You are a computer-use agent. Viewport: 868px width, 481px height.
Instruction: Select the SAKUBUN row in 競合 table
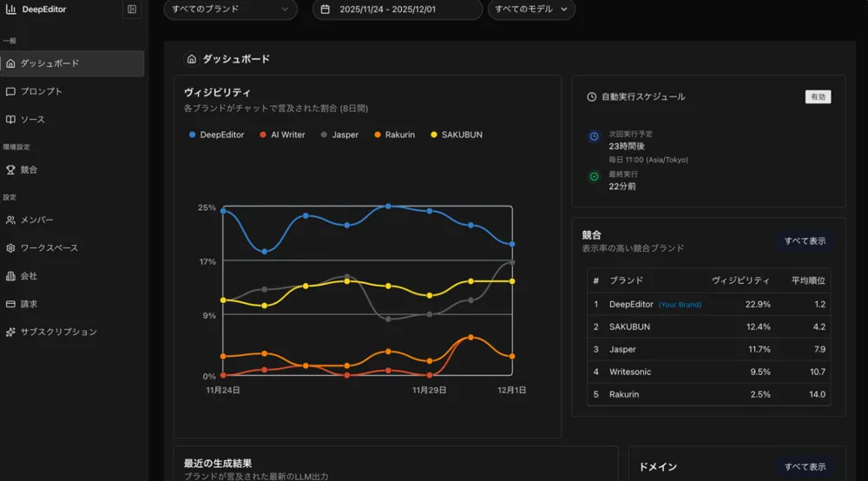coord(708,326)
